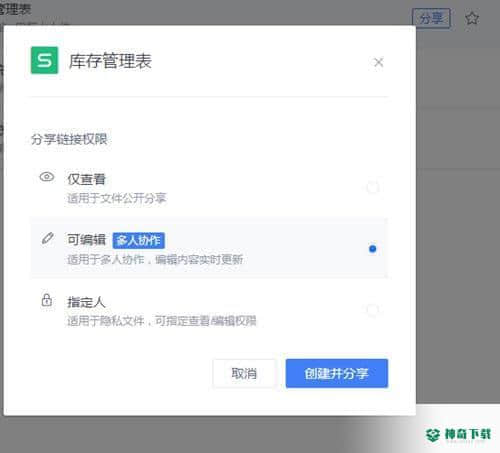Click the pencil icon beside 可编辑
The width and height of the screenshot is (500, 453).
tap(47, 238)
